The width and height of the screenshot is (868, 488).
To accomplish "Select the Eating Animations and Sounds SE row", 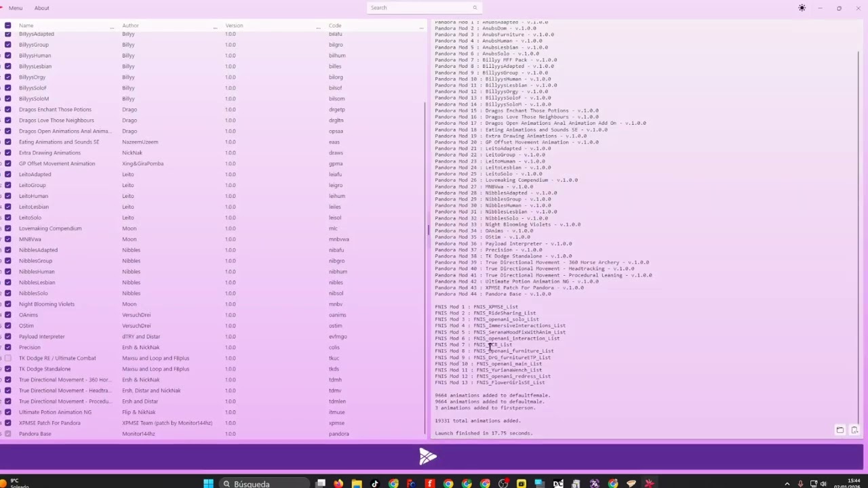I will pos(213,142).
